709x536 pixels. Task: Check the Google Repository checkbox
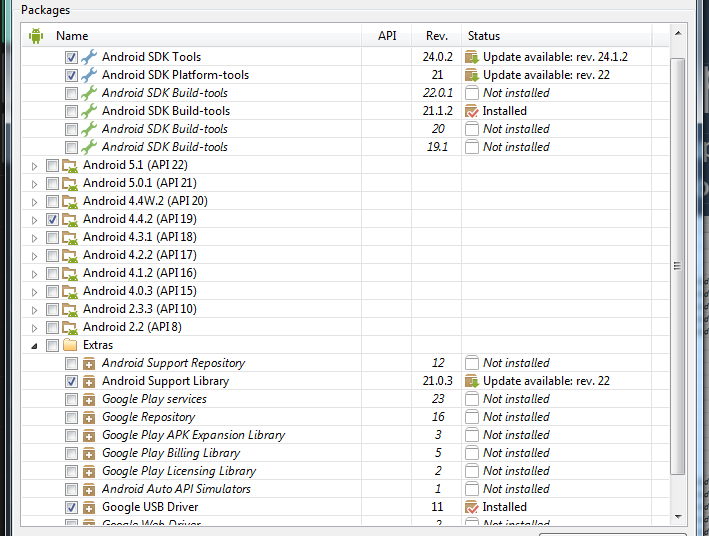pyautogui.click(x=71, y=417)
